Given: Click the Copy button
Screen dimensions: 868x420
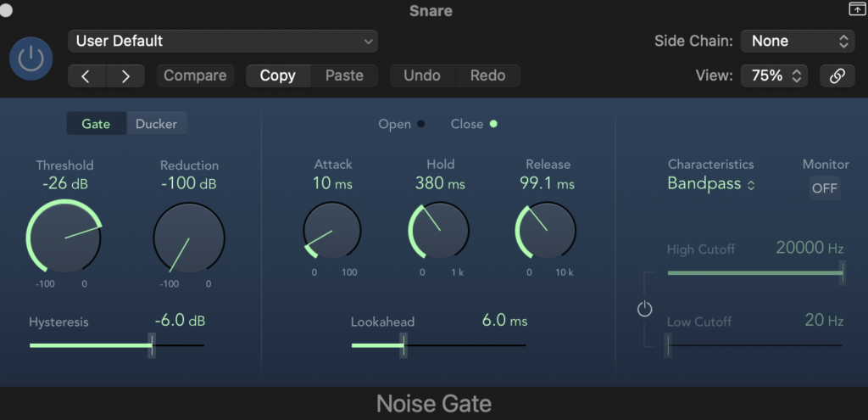Looking at the screenshot, I should pos(277,76).
